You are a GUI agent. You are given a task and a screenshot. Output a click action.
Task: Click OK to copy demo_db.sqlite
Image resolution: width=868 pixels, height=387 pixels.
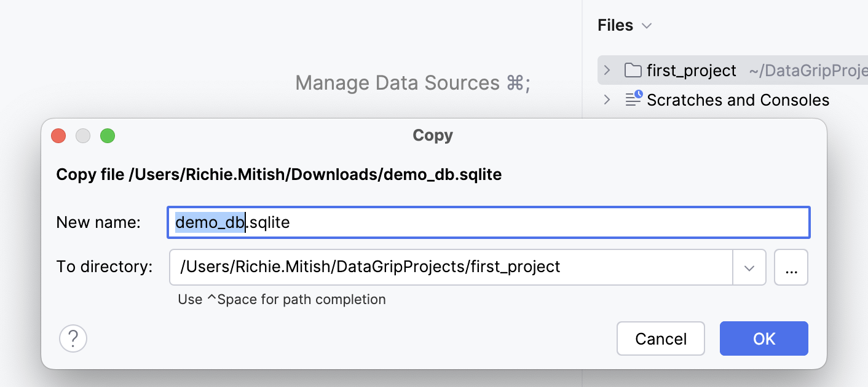763,338
